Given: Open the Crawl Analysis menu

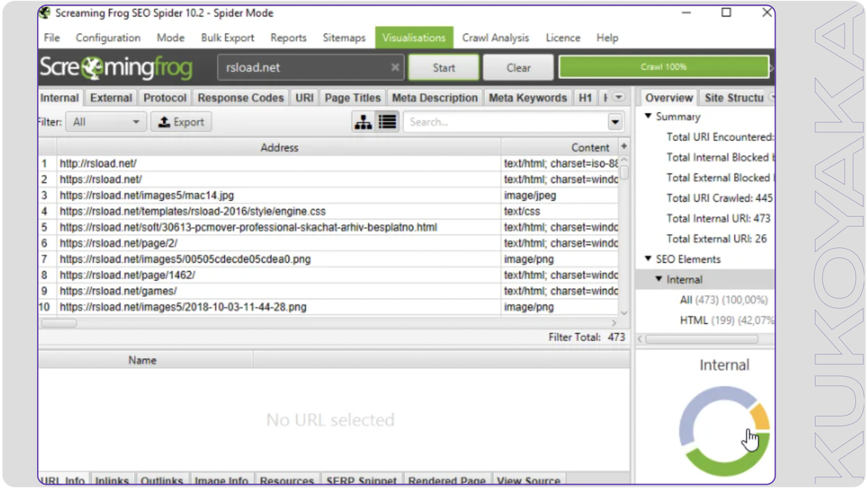Looking at the screenshot, I should (495, 38).
